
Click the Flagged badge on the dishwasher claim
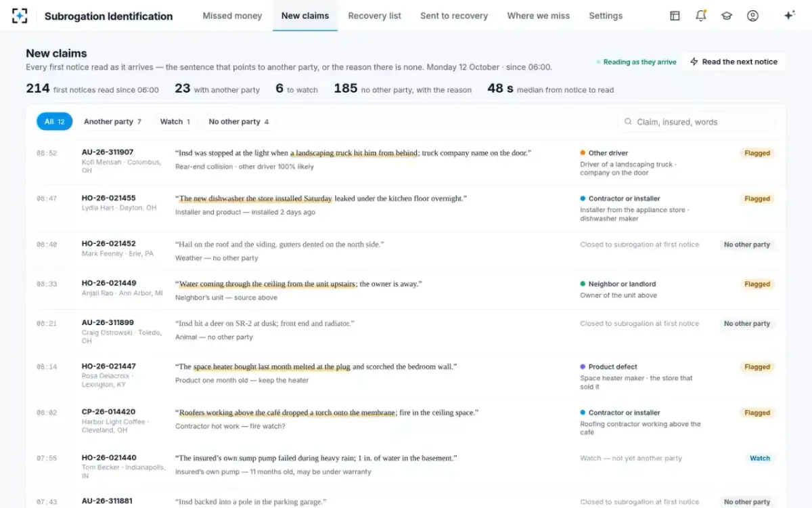(x=757, y=199)
